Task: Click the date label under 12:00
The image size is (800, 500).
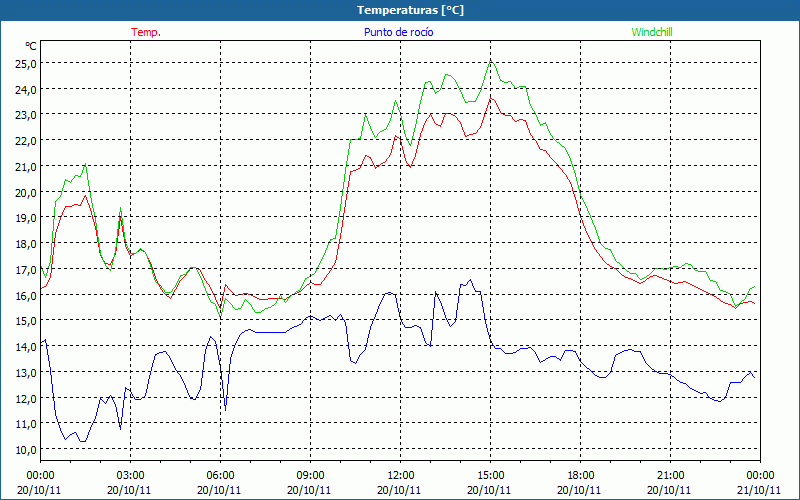Action: pos(399,490)
